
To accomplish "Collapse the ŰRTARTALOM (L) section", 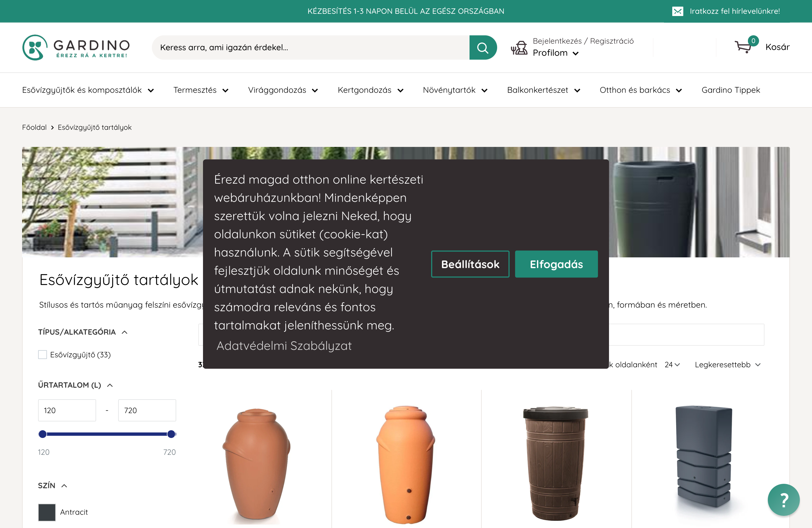I will coord(110,385).
